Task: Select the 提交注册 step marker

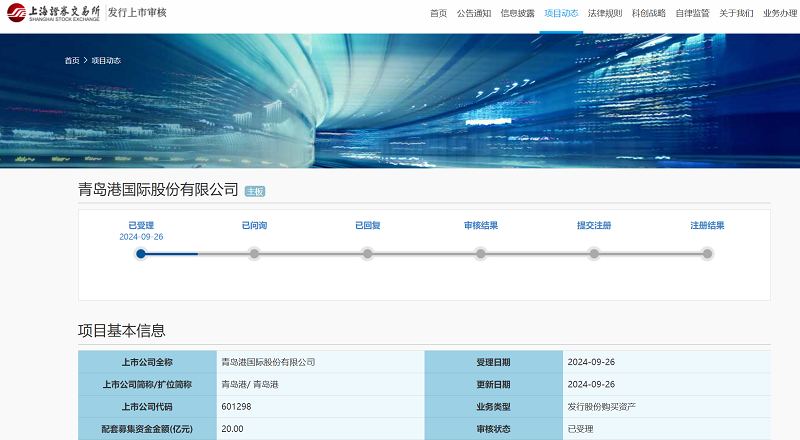Action: coord(594,254)
